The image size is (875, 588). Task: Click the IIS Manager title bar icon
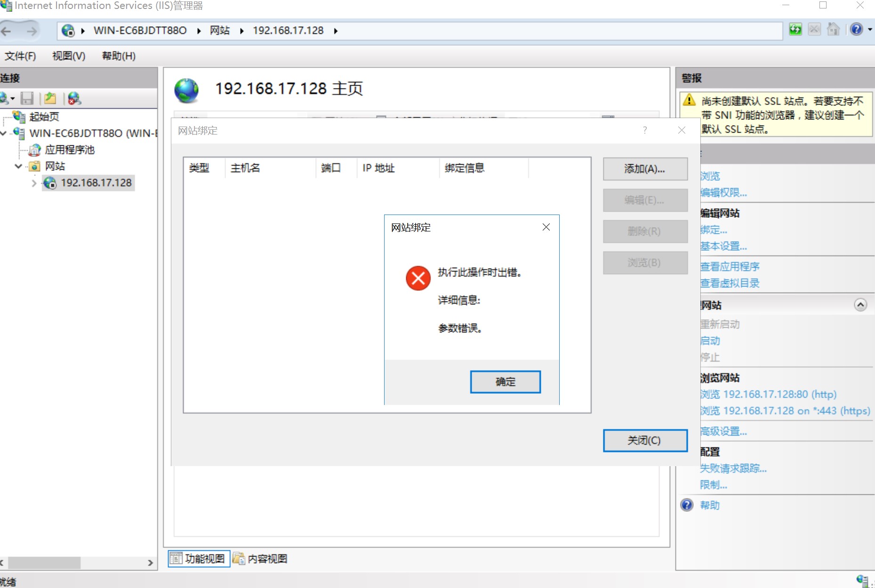[6, 6]
